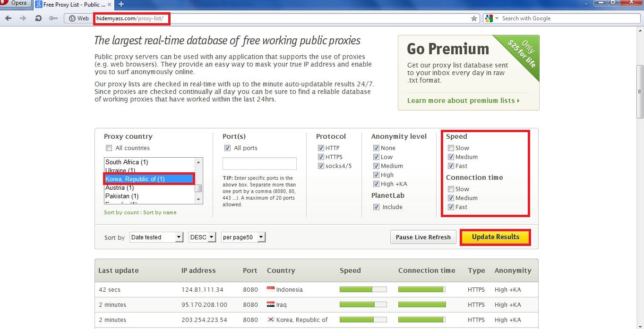This screenshot has height=329, width=644.
Task: Open the DESC sort order dropdown
Action: click(x=202, y=237)
